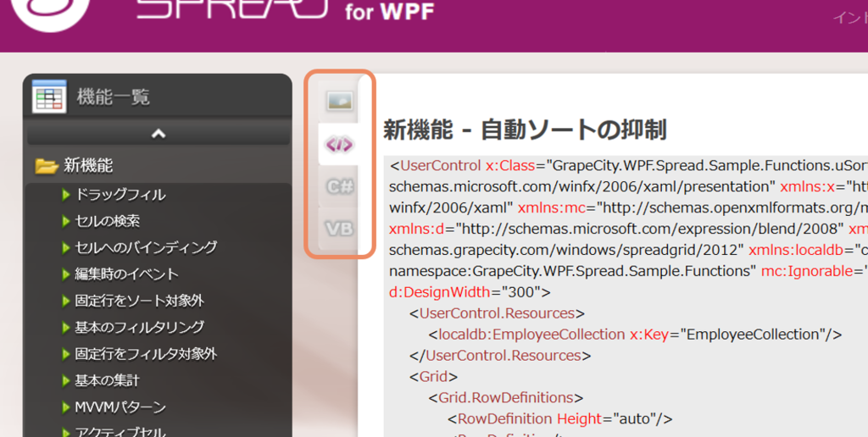Click the opening UserControl.Resources tag line
868x437 pixels.
(x=497, y=313)
